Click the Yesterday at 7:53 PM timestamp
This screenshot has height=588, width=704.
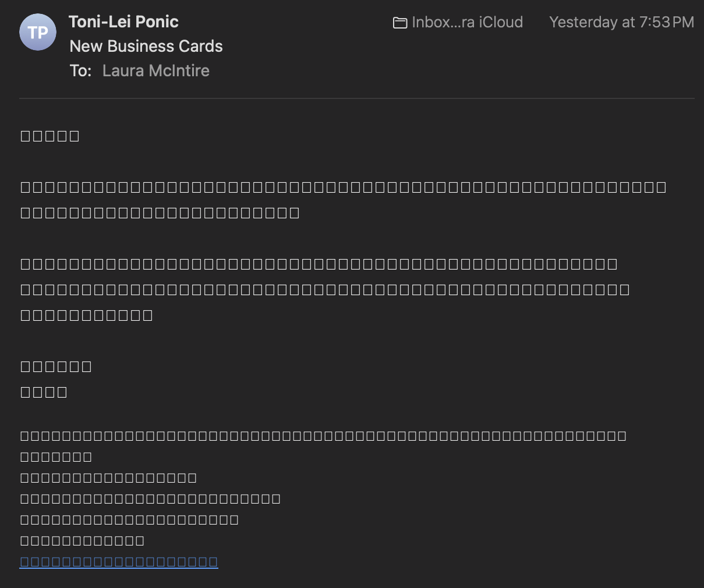621,22
